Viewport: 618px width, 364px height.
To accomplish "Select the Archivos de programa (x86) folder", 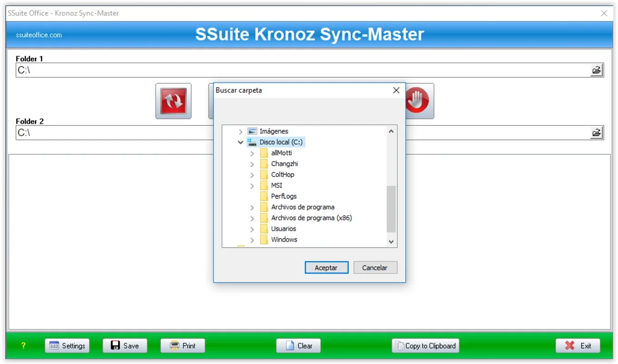I will [x=312, y=218].
